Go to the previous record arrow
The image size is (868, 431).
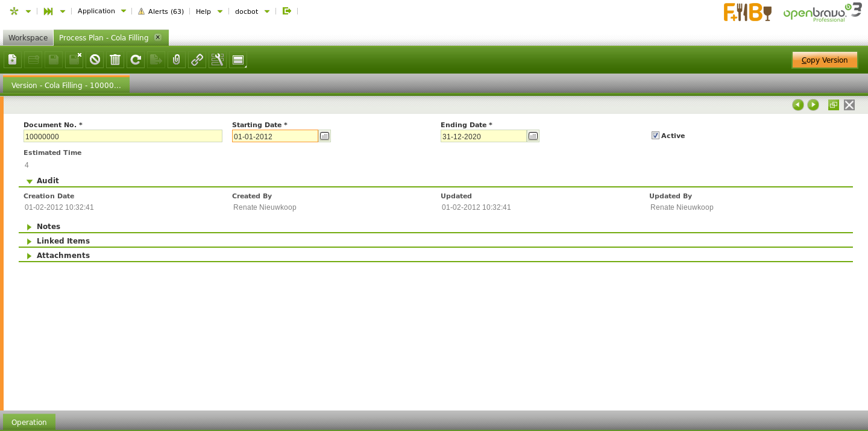(x=798, y=105)
